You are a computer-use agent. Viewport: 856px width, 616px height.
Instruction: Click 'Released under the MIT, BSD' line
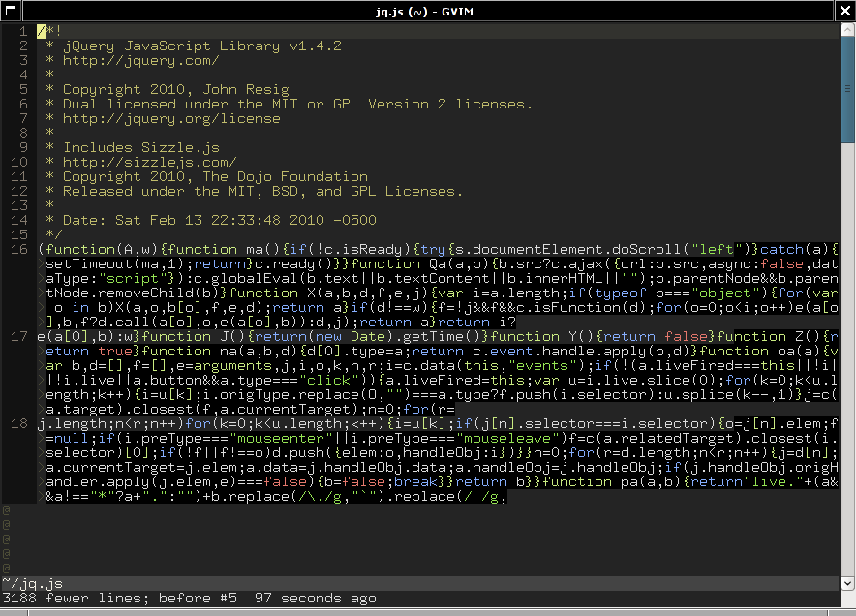click(x=262, y=191)
